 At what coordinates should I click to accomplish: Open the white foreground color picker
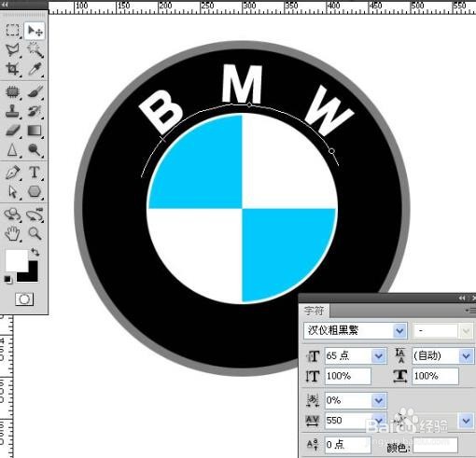pos(16,260)
